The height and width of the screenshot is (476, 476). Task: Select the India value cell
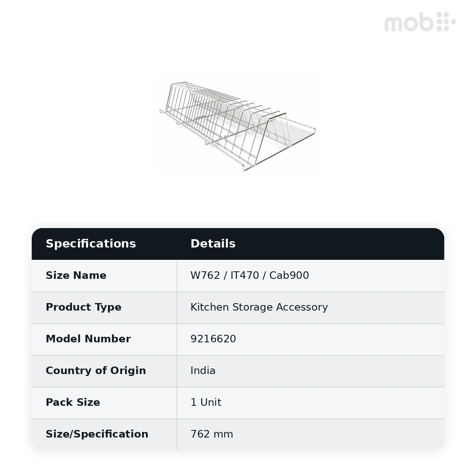(x=311, y=371)
